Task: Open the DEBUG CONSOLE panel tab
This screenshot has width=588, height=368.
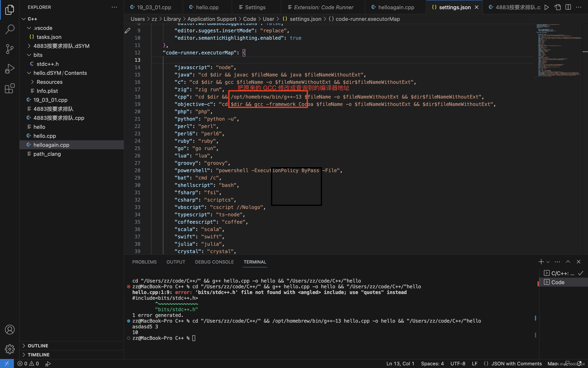Action: [x=214, y=262]
